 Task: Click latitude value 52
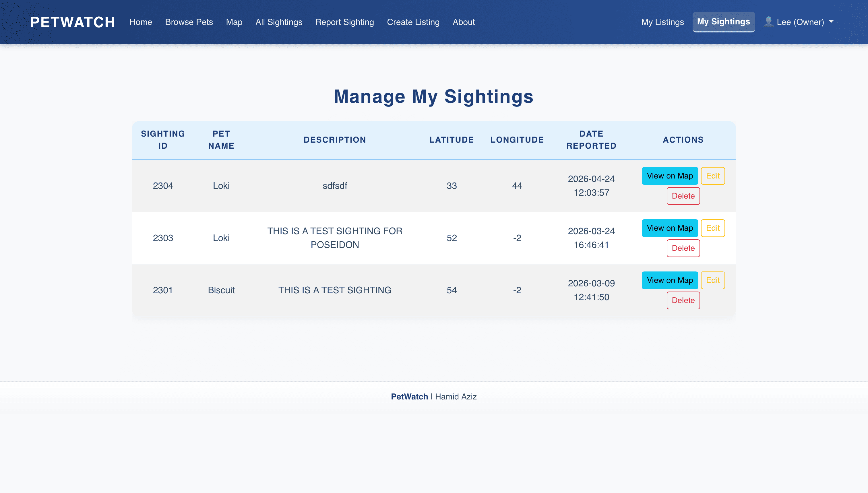[x=452, y=238]
